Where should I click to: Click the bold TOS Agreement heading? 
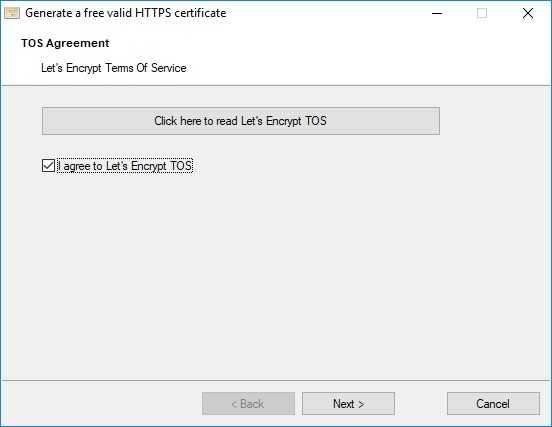(x=65, y=43)
